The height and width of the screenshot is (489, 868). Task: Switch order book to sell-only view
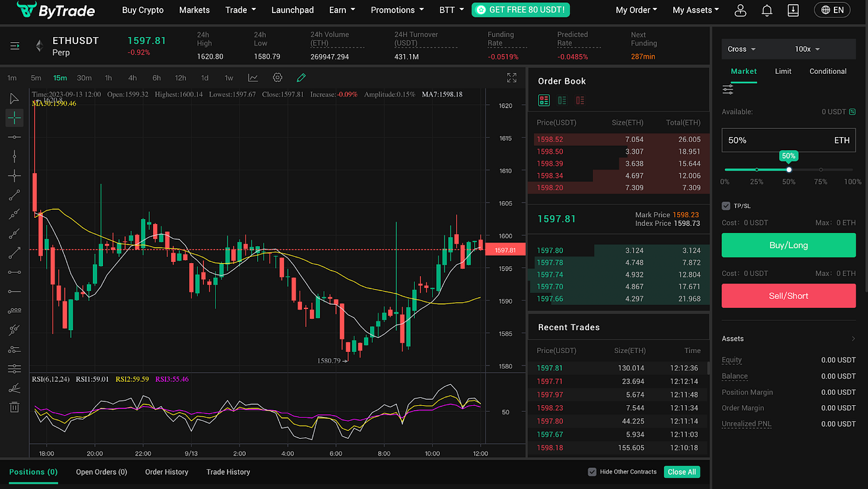pos(580,100)
